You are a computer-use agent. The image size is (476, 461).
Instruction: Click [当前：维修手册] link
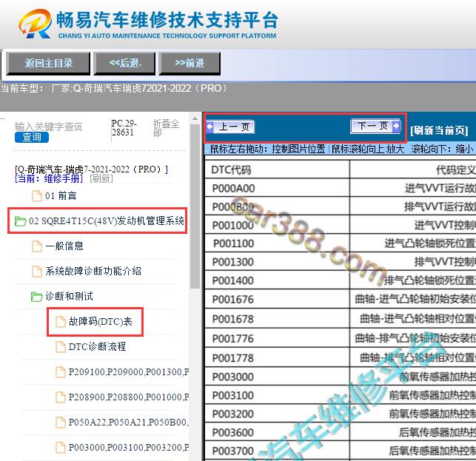point(49,178)
